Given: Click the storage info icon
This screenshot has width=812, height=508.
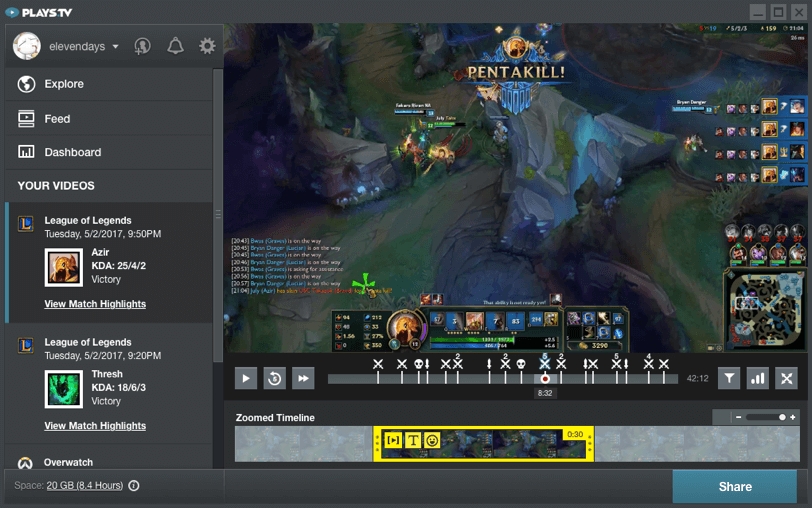Looking at the screenshot, I should [134, 486].
